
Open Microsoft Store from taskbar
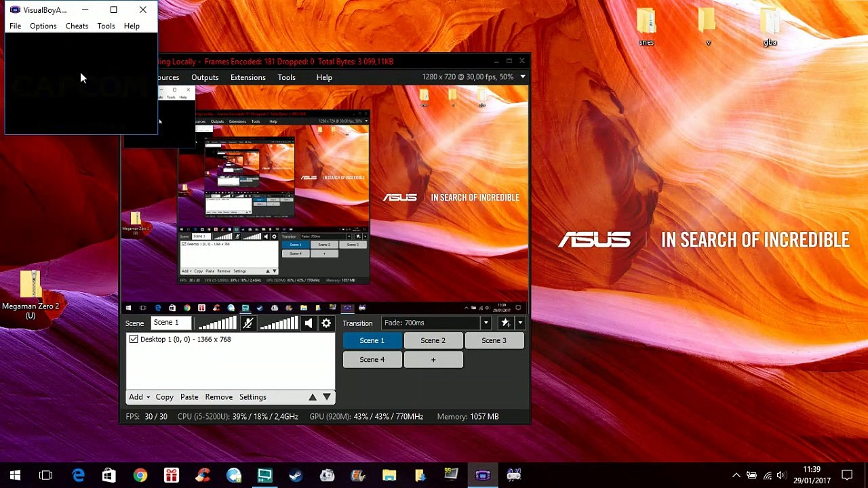108,475
